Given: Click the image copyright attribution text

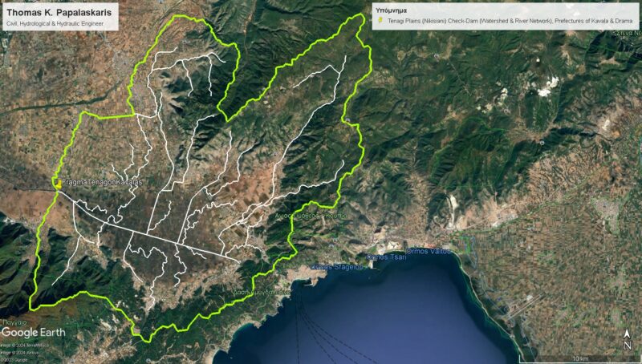Looking at the screenshot, I should [x=24, y=352].
